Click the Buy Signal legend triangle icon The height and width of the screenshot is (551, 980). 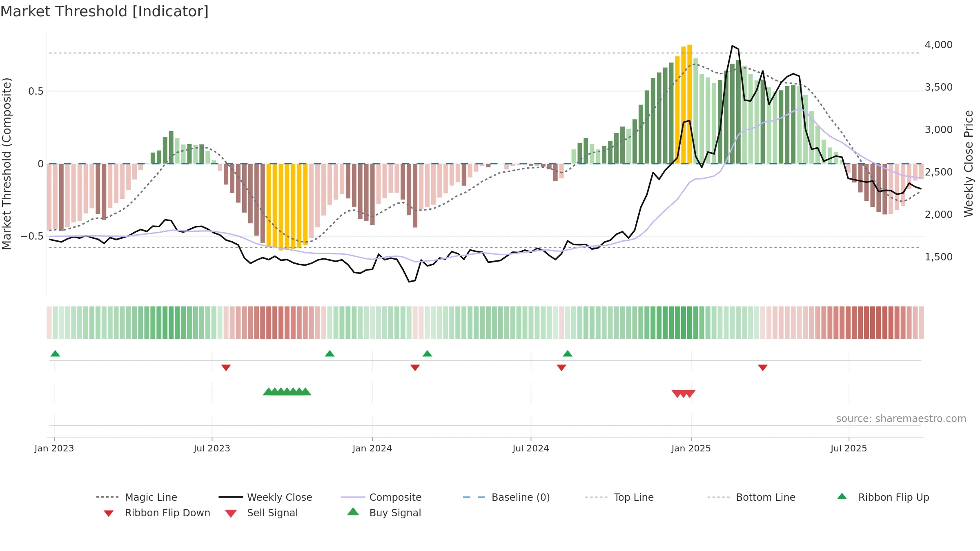pos(353,511)
